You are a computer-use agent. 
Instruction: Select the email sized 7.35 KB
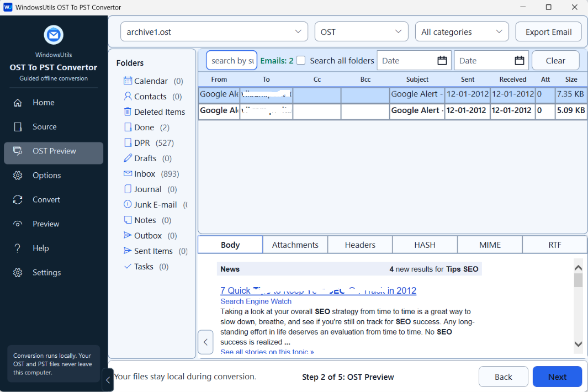coord(393,94)
